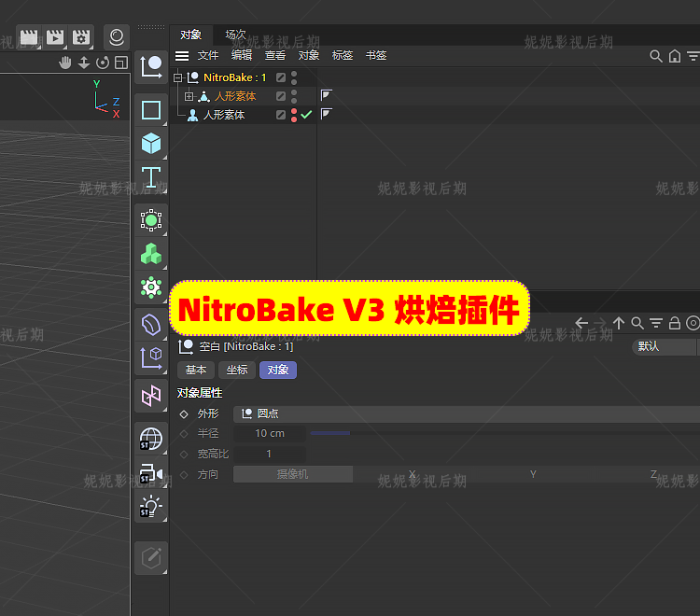The height and width of the screenshot is (616, 700).
Task: Collapse the NitroBake : 1 hierarchy
Action: (x=177, y=77)
